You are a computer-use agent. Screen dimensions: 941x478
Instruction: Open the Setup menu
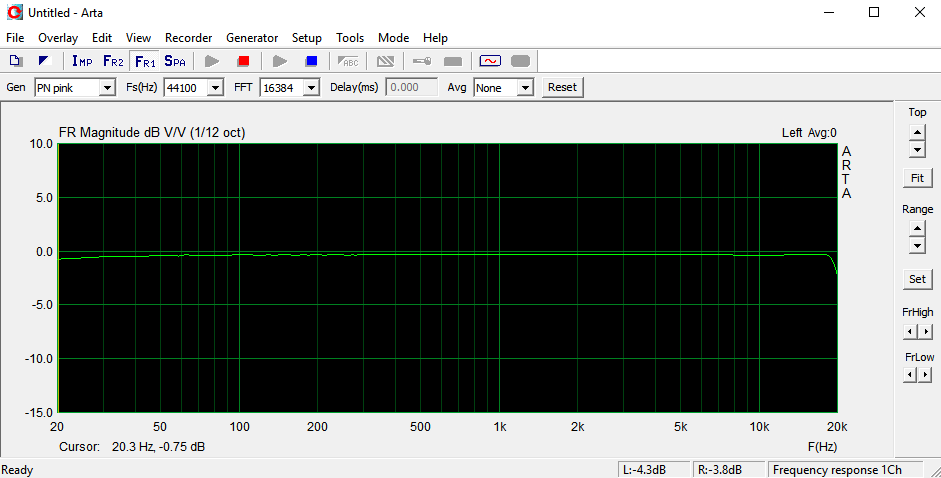pos(307,38)
